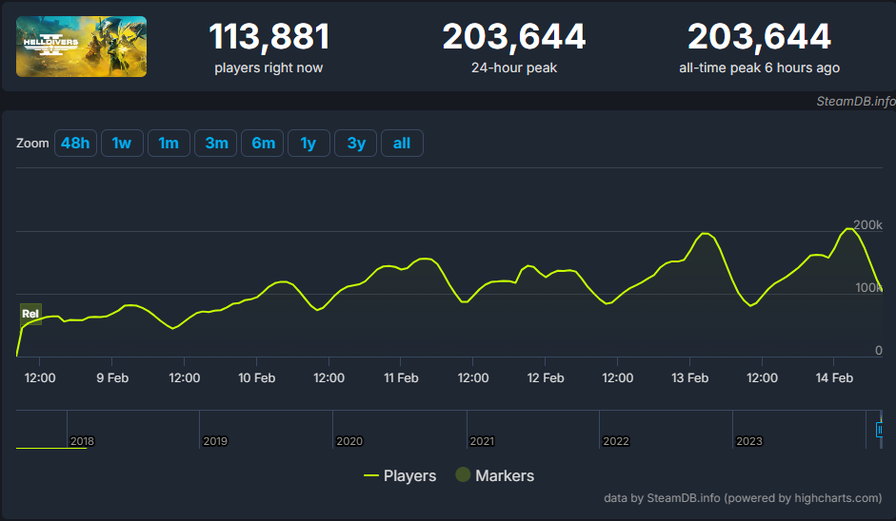Choose the 3m zoom option
896x521 pixels.
click(x=216, y=143)
